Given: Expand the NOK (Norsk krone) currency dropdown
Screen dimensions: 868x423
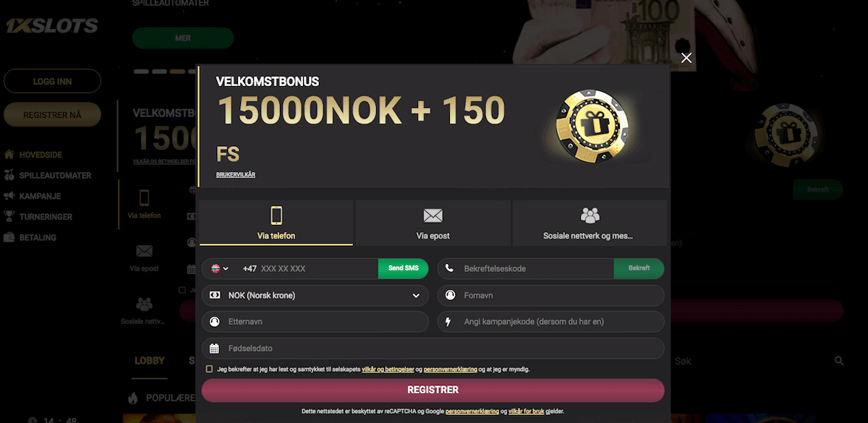Looking at the screenshot, I should coord(315,295).
